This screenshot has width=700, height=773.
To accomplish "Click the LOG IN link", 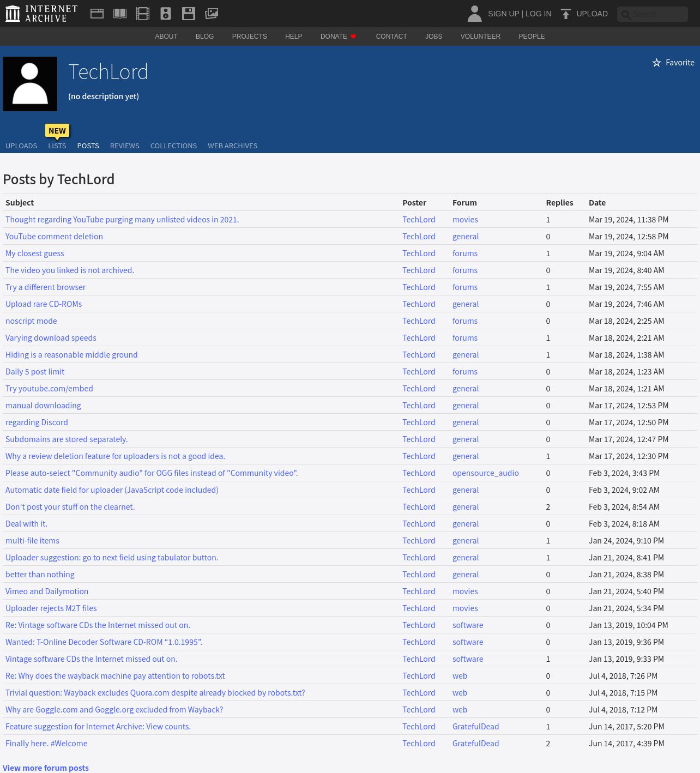I will tap(538, 14).
